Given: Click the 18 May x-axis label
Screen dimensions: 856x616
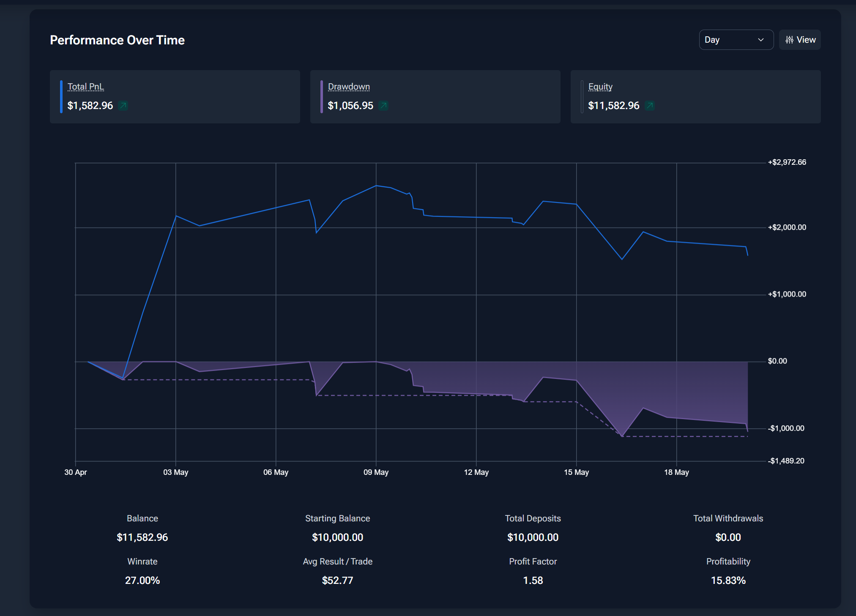Looking at the screenshot, I should pos(677,472).
